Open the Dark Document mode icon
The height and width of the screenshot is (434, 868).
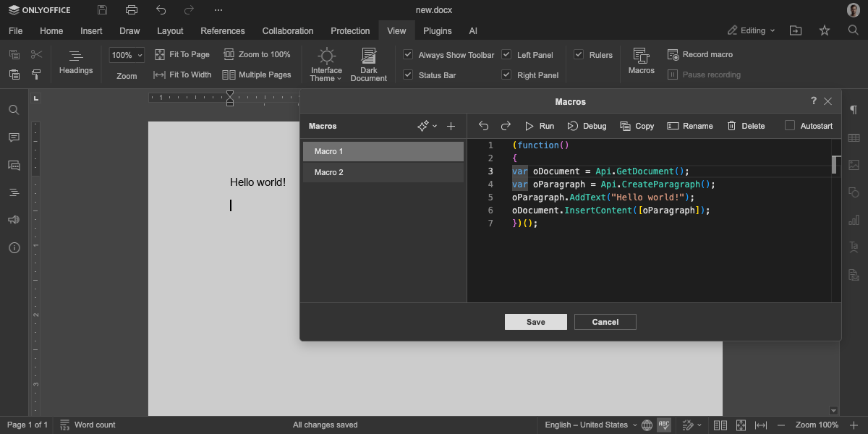coord(369,57)
